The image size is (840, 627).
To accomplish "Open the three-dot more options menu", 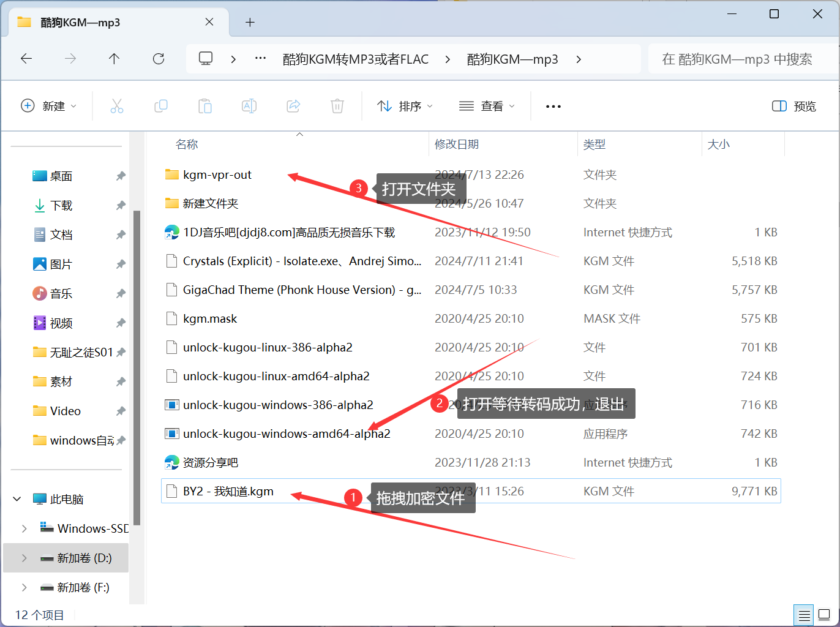I will click(553, 106).
